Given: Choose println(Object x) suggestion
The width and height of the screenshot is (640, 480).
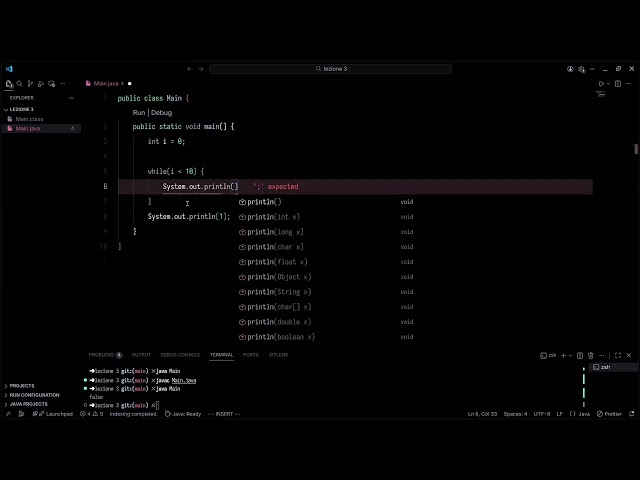Looking at the screenshot, I should pos(327,277).
